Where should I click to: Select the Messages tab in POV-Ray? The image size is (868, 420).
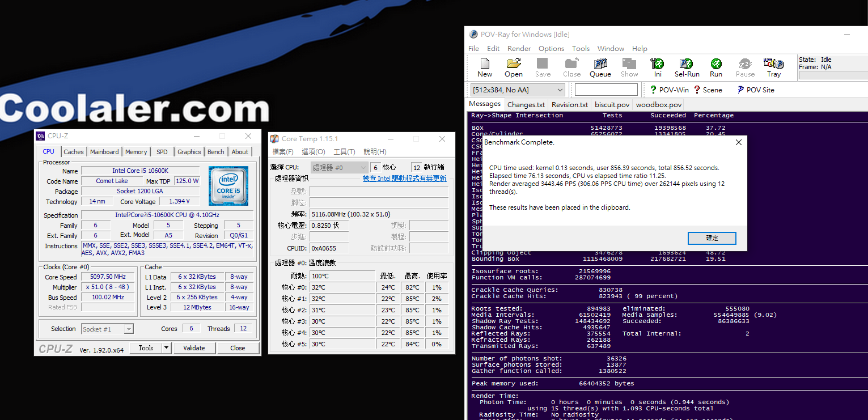[485, 104]
